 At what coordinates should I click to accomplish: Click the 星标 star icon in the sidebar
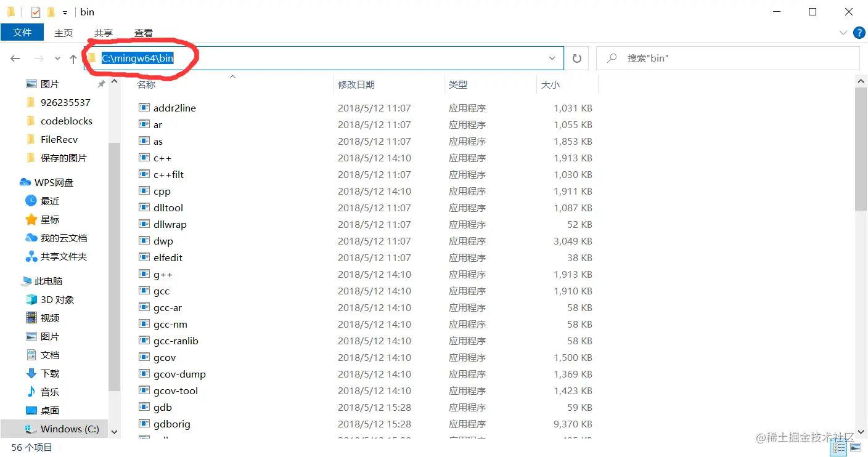[31, 219]
